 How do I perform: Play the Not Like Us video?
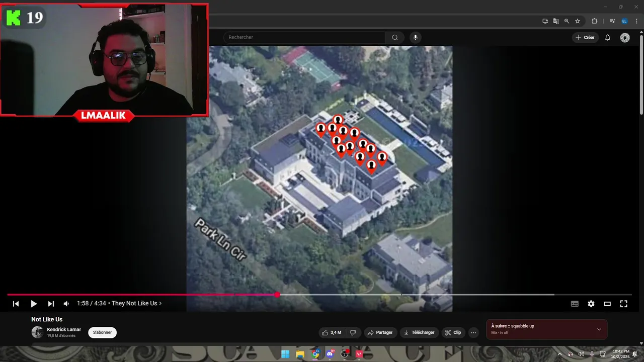(x=34, y=304)
